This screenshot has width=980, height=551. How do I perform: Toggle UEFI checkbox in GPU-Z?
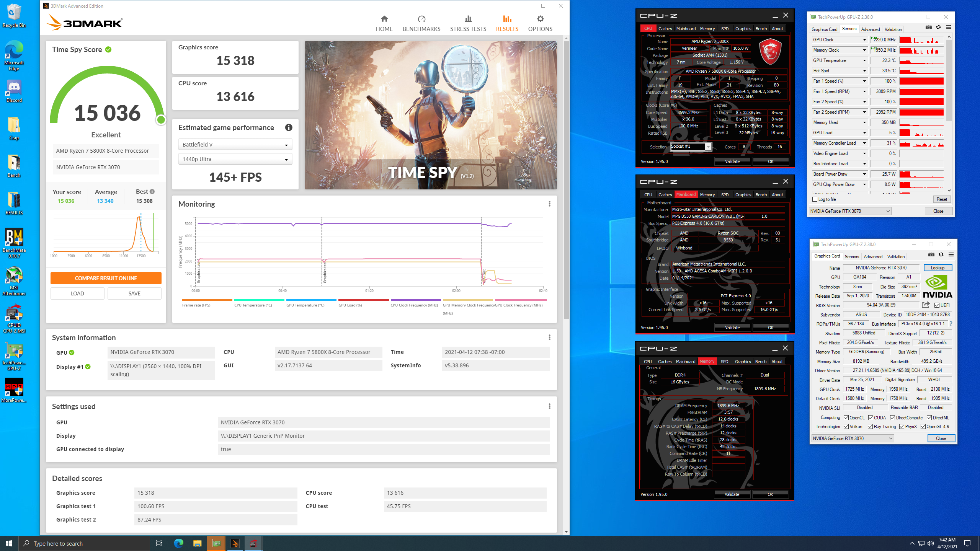tap(936, 305)
